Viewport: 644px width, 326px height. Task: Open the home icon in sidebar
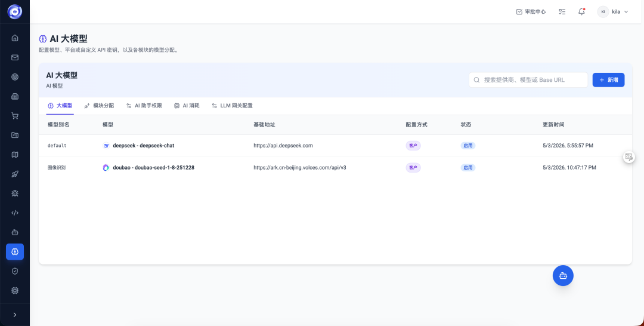point(15,38)
